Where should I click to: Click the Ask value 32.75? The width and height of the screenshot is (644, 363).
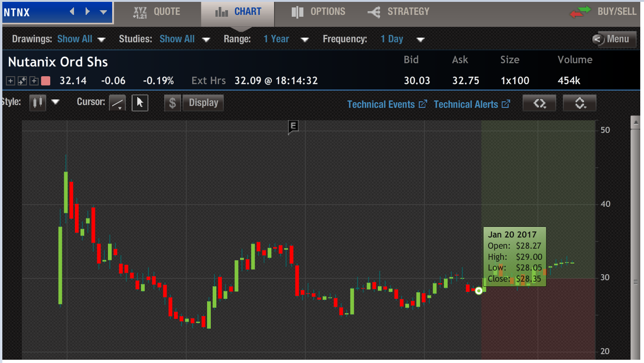click(466, 81)
